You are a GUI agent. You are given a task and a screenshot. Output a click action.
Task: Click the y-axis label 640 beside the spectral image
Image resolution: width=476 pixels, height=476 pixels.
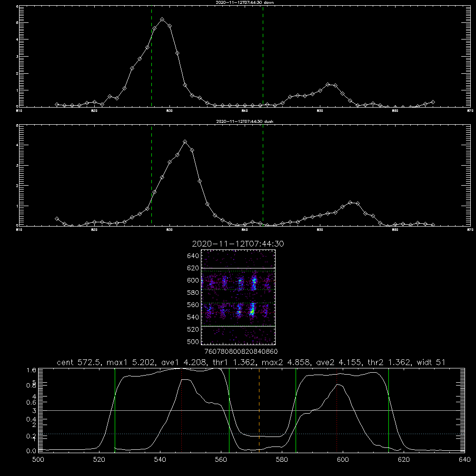(193, 256)
